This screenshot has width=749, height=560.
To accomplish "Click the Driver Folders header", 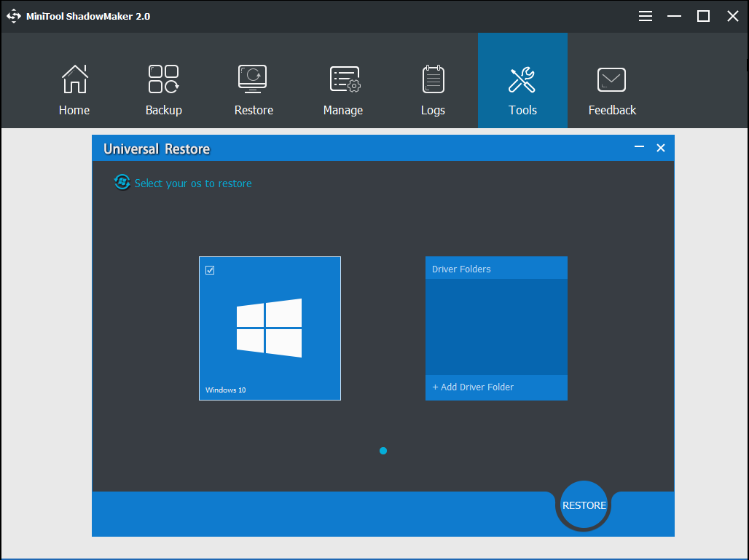I will coord(496,268).
